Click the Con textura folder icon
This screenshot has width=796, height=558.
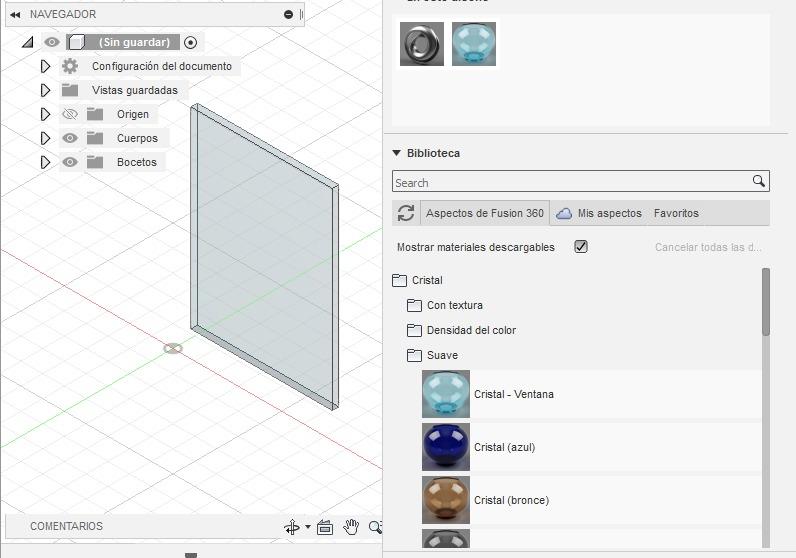pyautogui.click(x=414, y=305)
